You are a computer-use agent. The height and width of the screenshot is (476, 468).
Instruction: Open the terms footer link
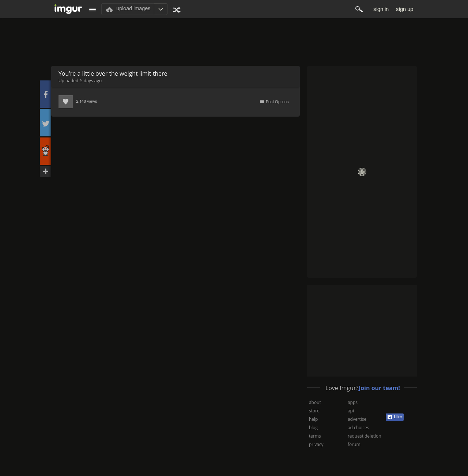tap(315, 436)
